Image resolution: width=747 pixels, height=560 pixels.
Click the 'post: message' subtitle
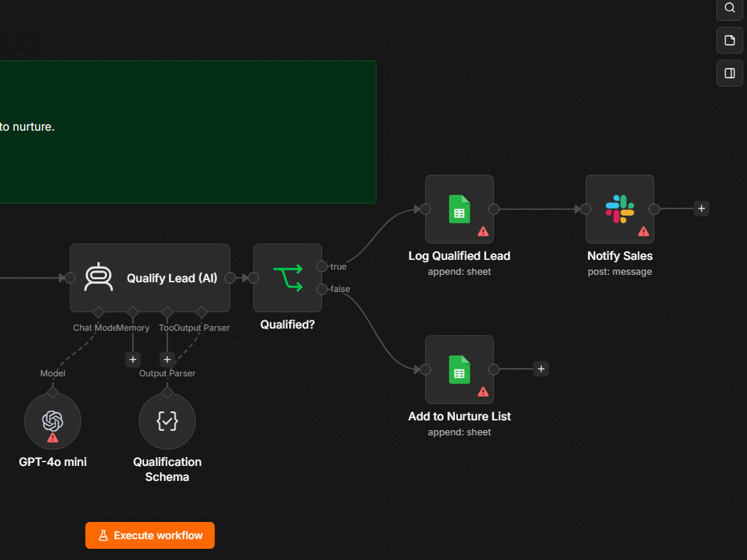(x=620, y=272)
